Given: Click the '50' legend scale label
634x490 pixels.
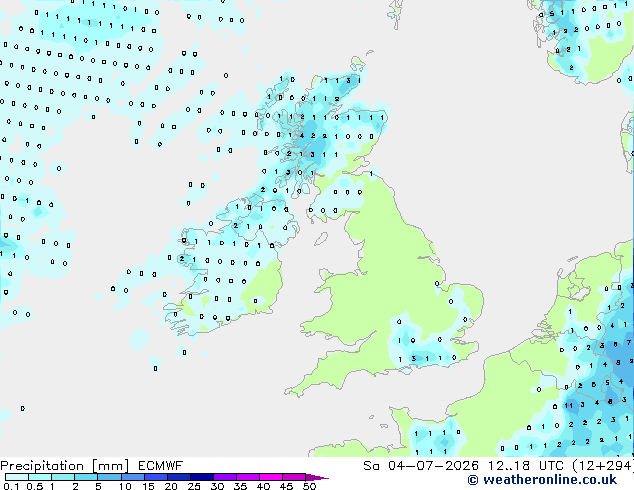Looking at the screenshot, I should pos(309,486).
